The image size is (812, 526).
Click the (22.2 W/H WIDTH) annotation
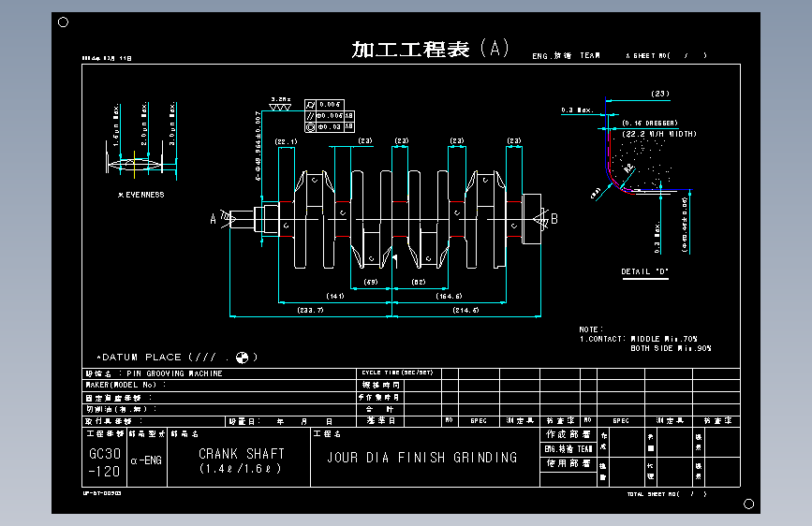pyautogui.click(x=658, y=134)
